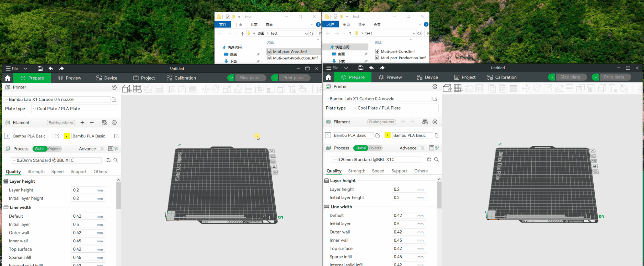Image resolution: width=644 pixels, height=266 pixels.
Task: Click AMS sync icon in left Filament section
Action: coord(104,123)
